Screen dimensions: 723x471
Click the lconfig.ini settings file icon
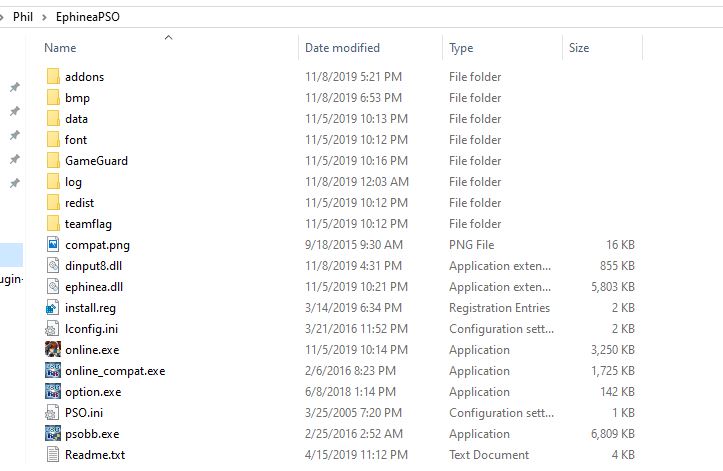(52, 328)
